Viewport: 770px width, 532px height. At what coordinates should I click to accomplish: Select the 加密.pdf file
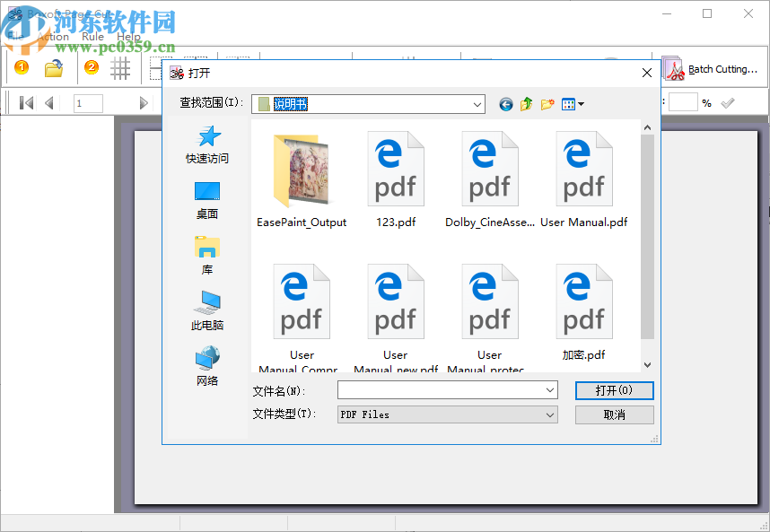[583, 301]
